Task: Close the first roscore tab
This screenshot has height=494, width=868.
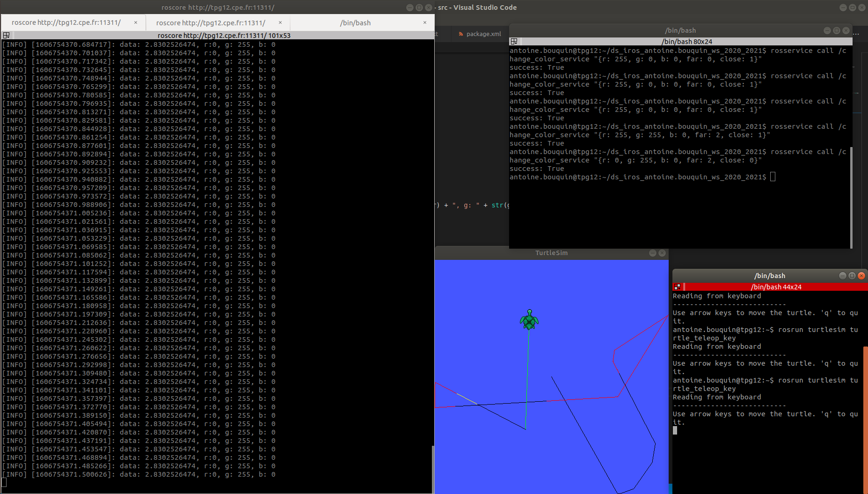Action: (x=136, y=22)
